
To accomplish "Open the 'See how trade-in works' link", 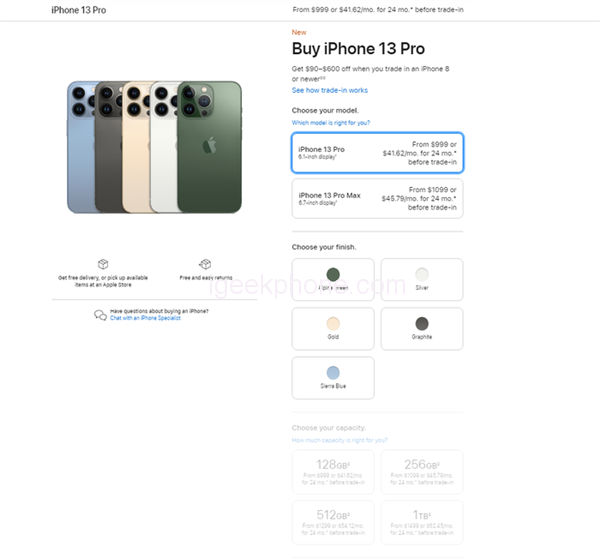I will point(331,90).
